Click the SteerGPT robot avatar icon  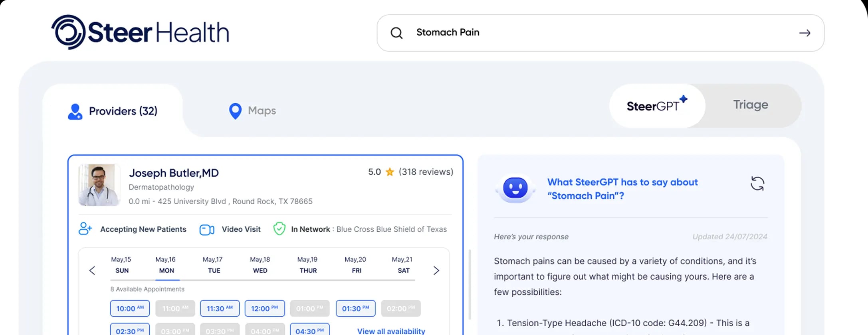pyautogui.click(x=515, y=188)
